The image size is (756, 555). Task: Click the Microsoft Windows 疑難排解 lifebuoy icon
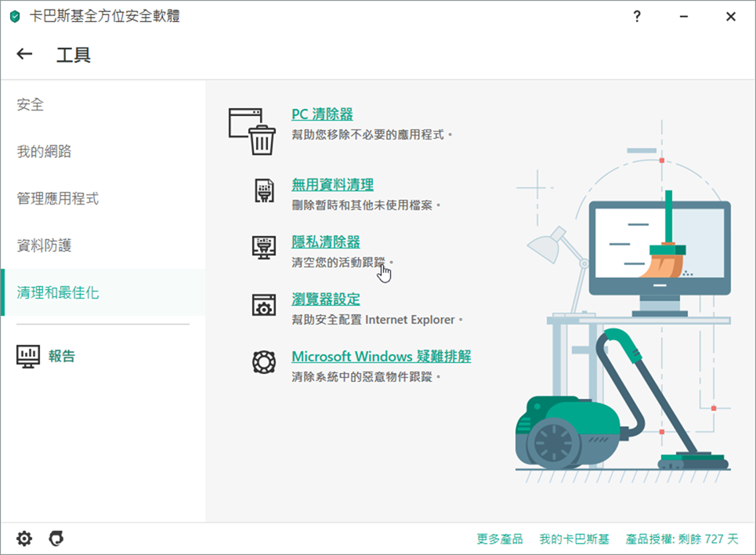[x=263, y=362]
